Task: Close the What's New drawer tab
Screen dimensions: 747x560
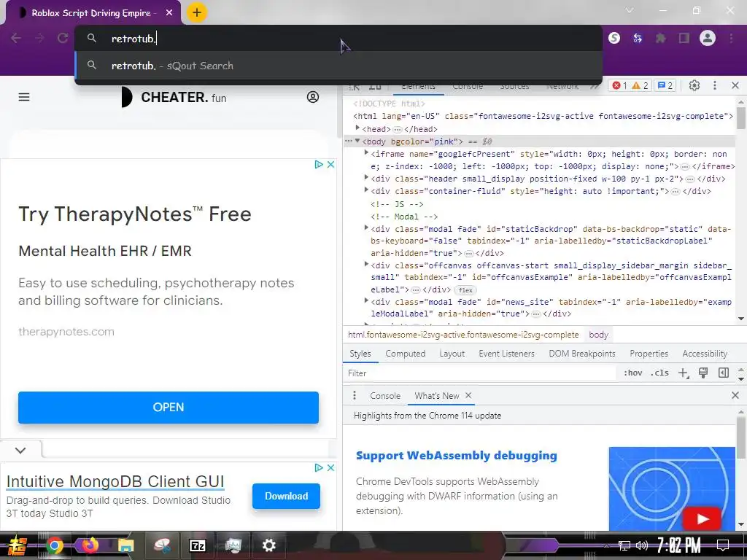Action: [468, 395]
